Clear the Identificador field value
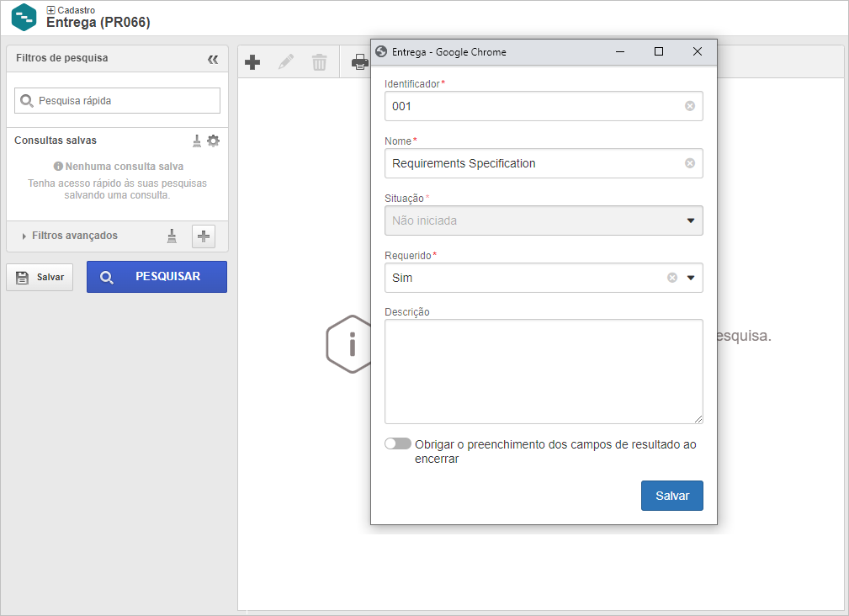Viewport: 849px width, 616px height. coord(690,106)
